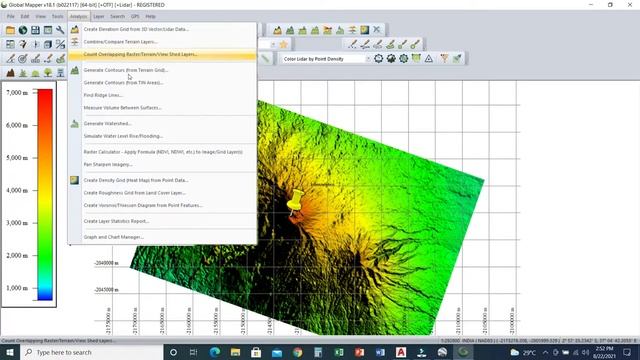This screenshot has width=640, height=360.
Task: Choose Simulate Water Level Rise/Flooding
Action: [162, 136]
